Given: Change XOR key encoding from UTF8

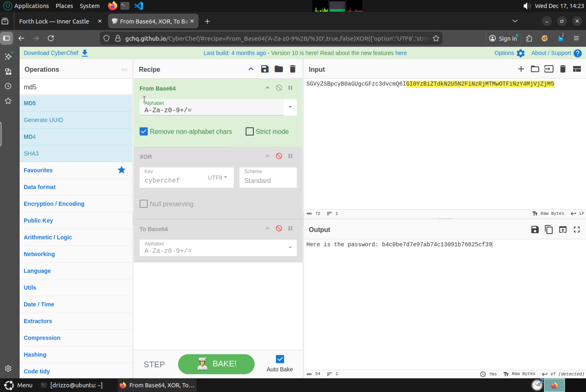Looking at the screenshot, I should click(217, 178).
